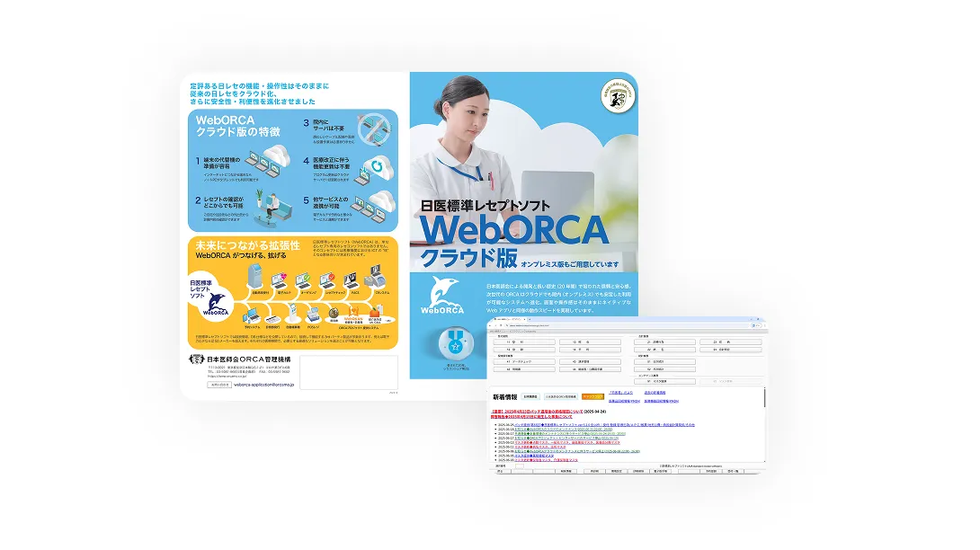
Task: Open 44 総括表・公費請求書 button
Action: pos(590,368)
